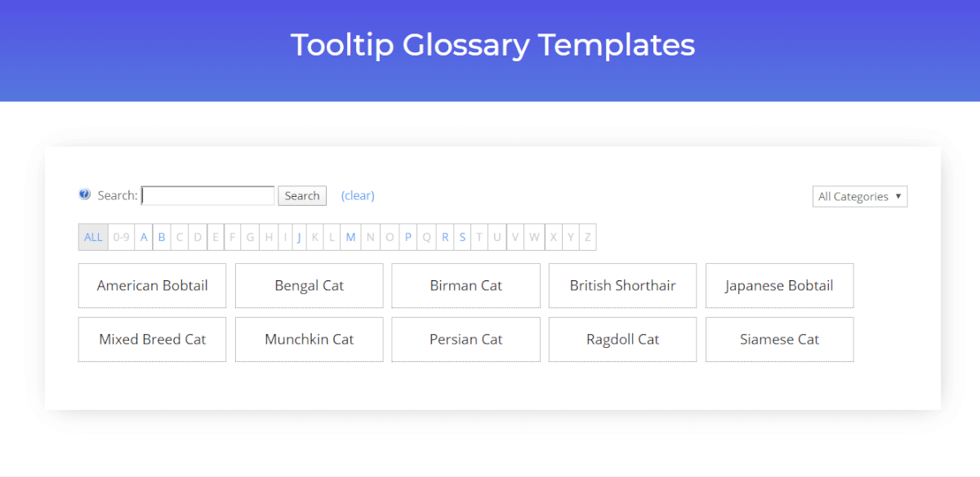Viewport: 980px width, 477px height.
Task: Open the All Categories dropdown
Action: (x=860, y=197)
